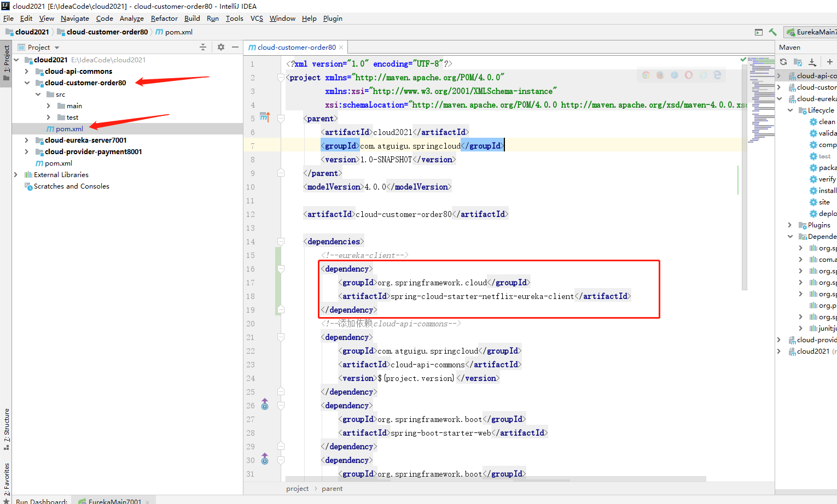
Task: Open the Build menu
Action: coord(192,19)
